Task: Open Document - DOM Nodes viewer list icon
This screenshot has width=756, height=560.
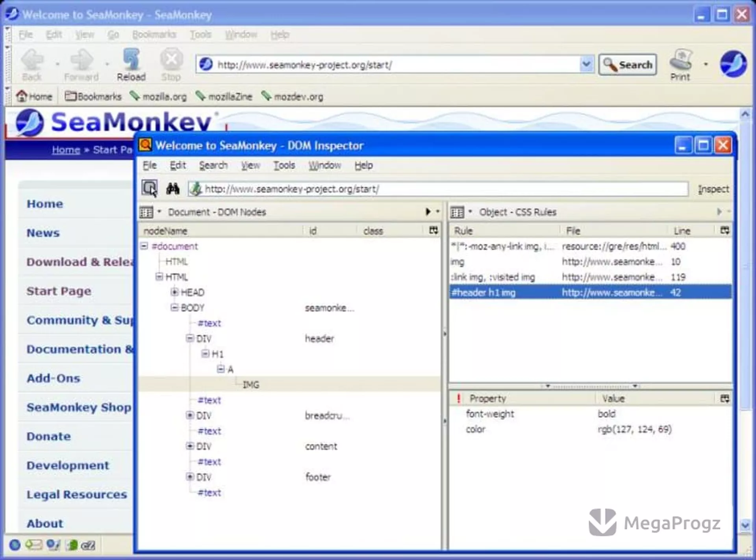Action: [x=146, y=212]
